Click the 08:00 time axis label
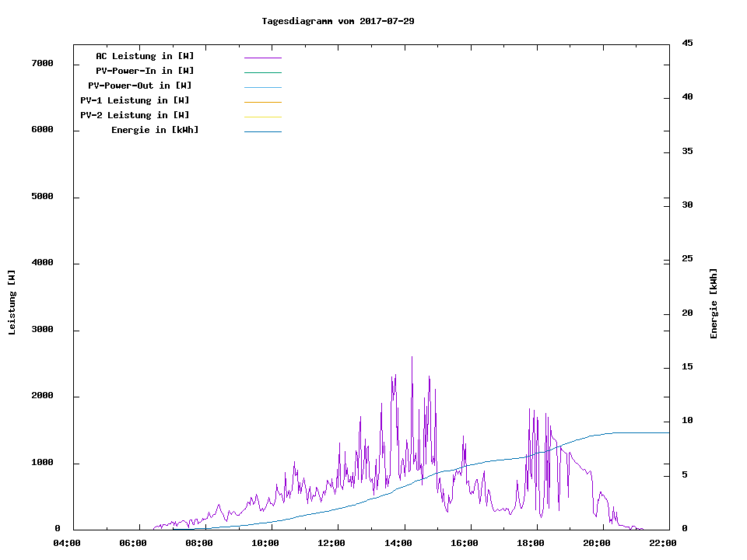This screenshot has width=747, height=560. 200,543
